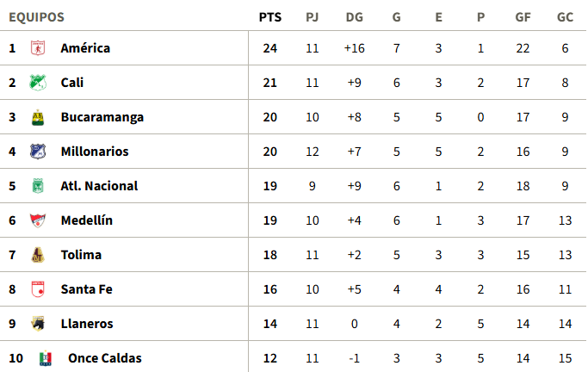Viewport: 588px width, 372px height.
Task: Open the Millonarios team name link
Action: pyautogui.click(x=95, y=152)
